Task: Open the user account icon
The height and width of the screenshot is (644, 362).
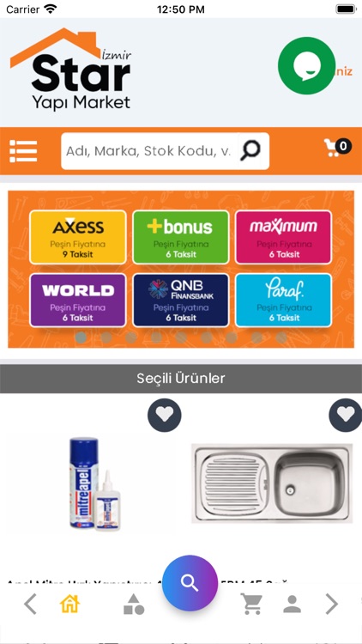Action: pyautogui.click(x=293, y=605)
